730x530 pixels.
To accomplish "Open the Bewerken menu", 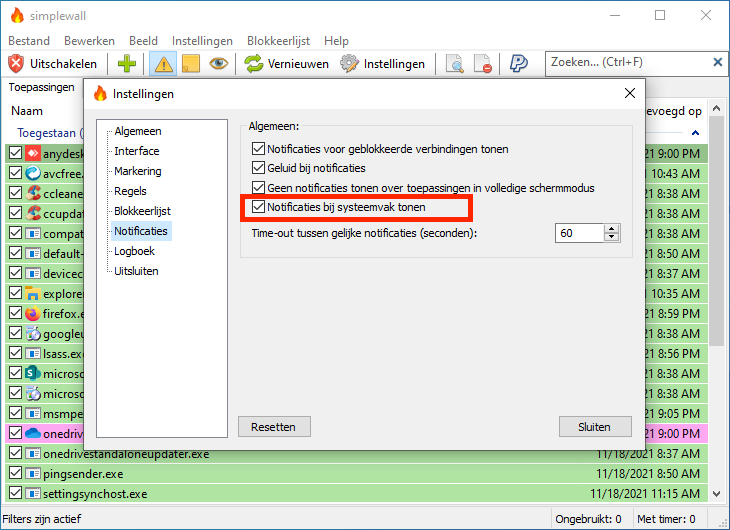I will pyautogui.click(x=89, y=41).
